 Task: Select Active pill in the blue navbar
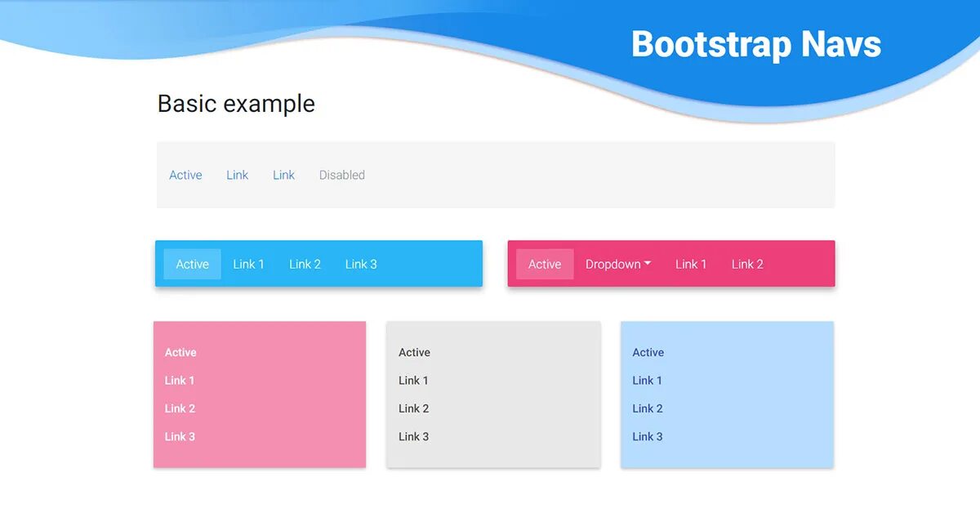tap(192, 264)
